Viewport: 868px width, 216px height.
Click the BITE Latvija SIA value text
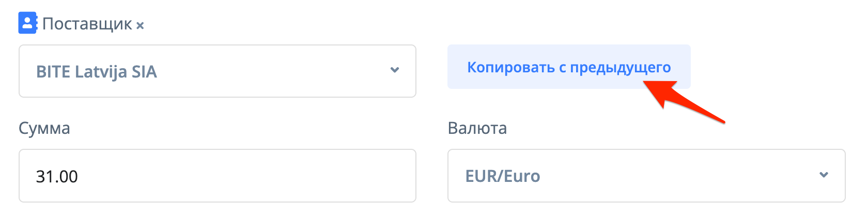click(96, 71)
